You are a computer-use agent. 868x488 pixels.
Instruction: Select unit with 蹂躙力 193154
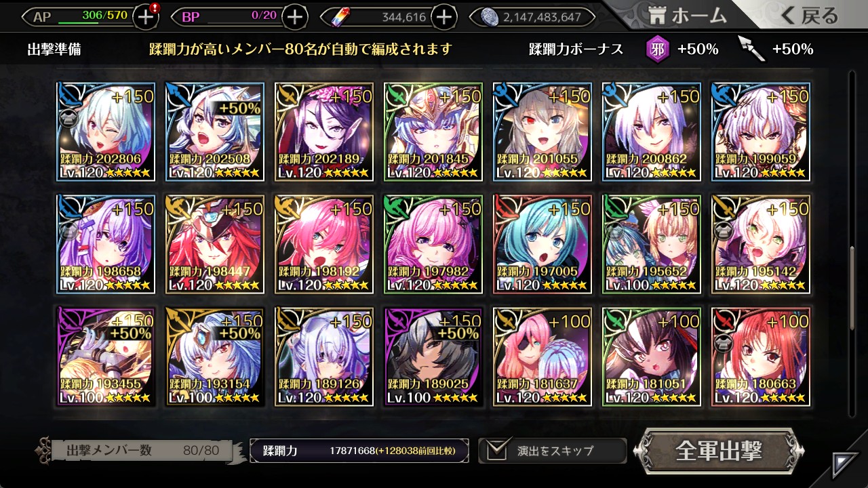[x=214, y=357]
